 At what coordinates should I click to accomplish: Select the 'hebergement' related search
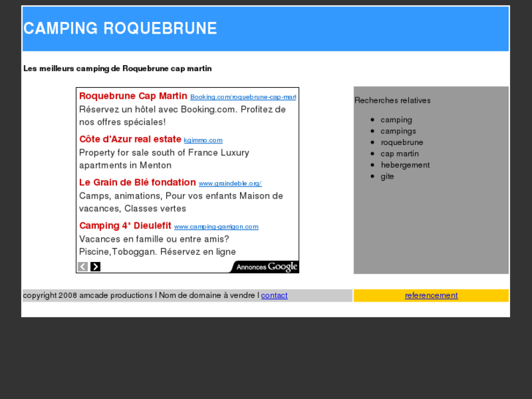tap(405, 165)
